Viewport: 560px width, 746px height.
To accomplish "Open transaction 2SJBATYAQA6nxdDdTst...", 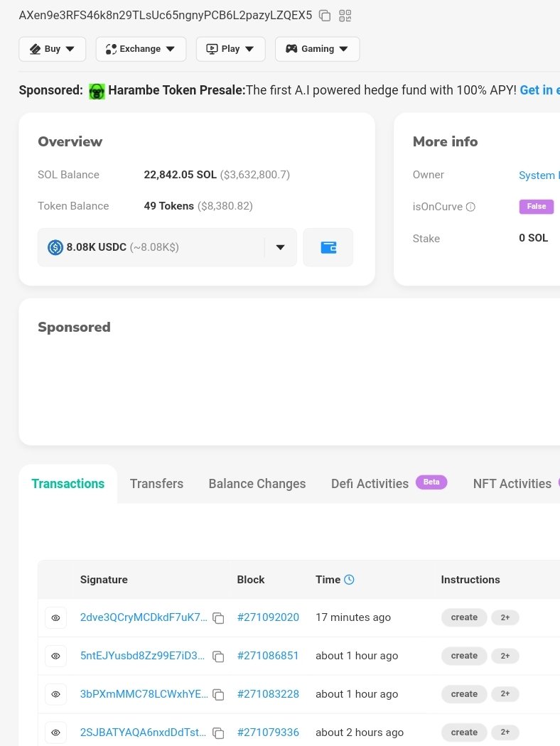I will pos(144,733).
